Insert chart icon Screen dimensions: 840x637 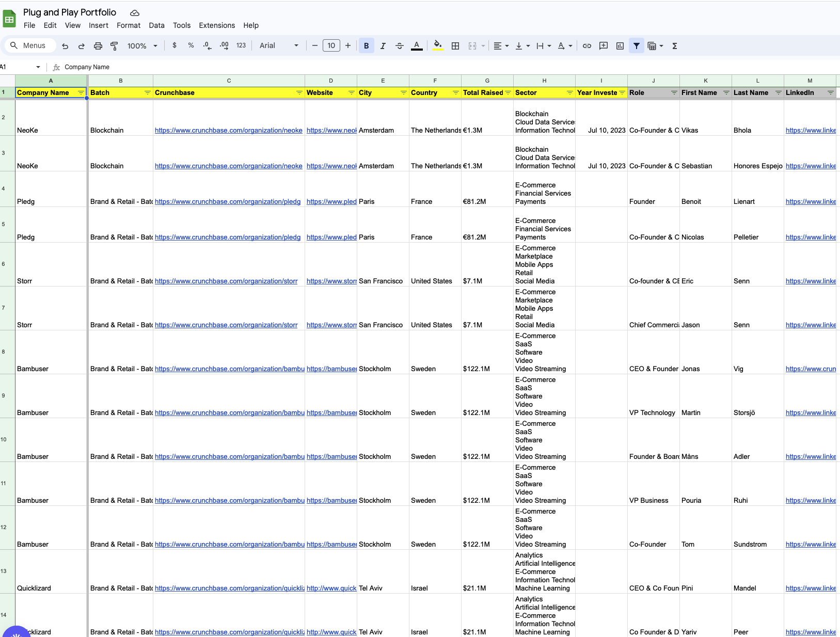pyautogui.click(x=620, y=46)
